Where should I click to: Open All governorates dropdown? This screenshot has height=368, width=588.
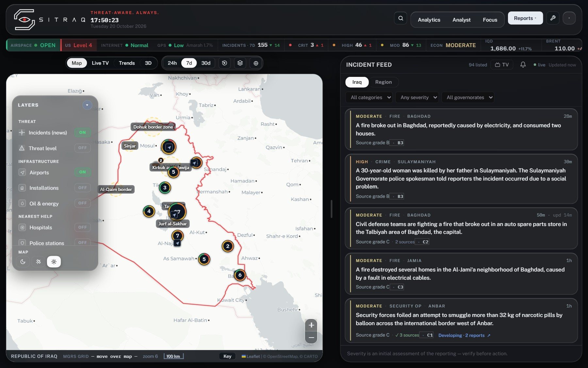click(468, 97)
